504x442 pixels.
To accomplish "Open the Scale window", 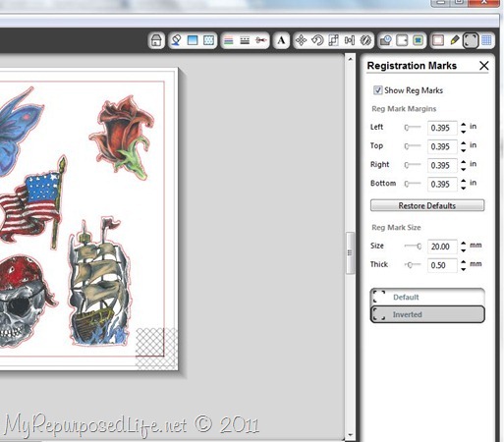I will (x=333, y=40).
